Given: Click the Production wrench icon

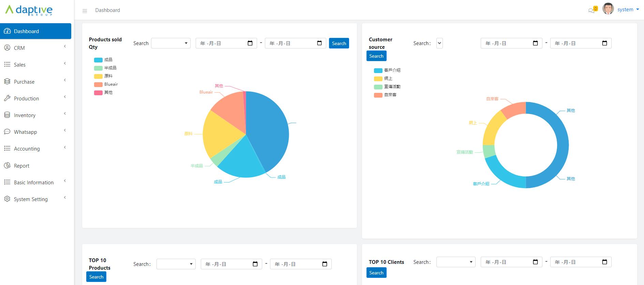Looking at the screenshot, I should (7, 98).
